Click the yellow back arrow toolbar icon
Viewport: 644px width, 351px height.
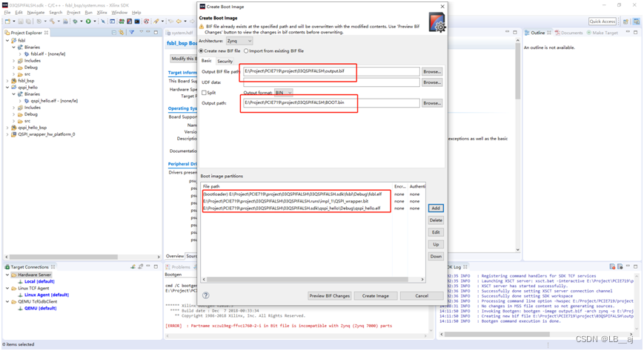(179, 22)
